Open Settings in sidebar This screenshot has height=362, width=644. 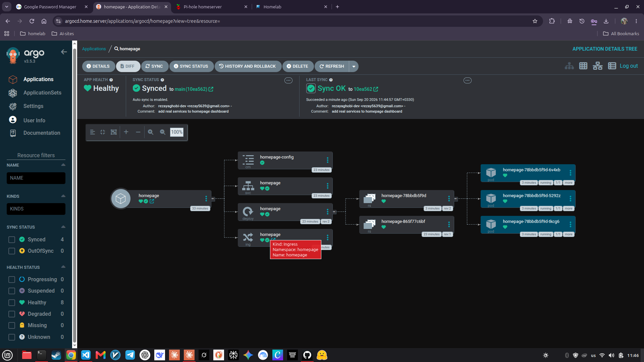[33, 106]
